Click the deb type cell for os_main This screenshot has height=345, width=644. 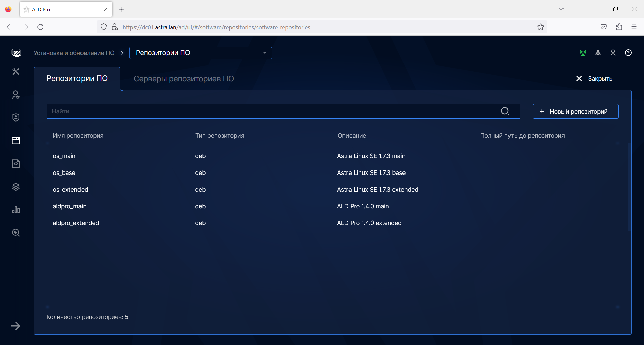click(x=200, y=156)
